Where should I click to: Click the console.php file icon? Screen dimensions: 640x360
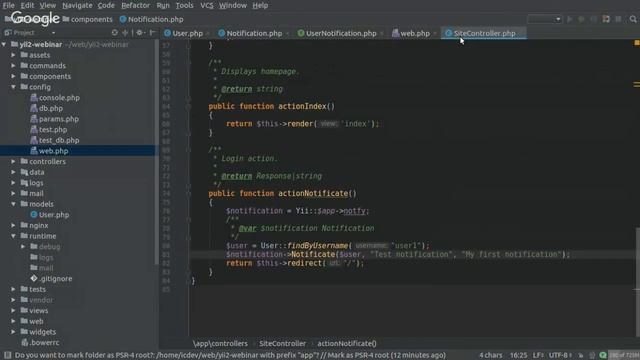coord(34,98)
